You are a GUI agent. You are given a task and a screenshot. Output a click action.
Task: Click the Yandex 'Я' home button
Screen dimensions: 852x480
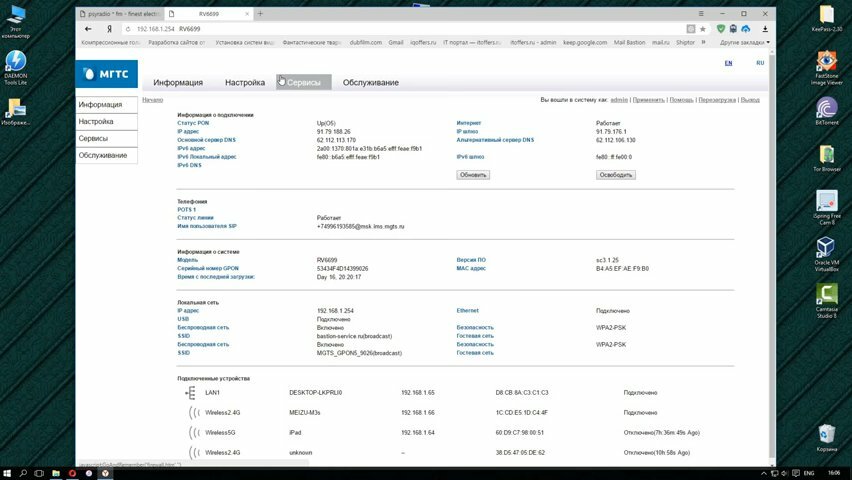(x=109, y=29)
